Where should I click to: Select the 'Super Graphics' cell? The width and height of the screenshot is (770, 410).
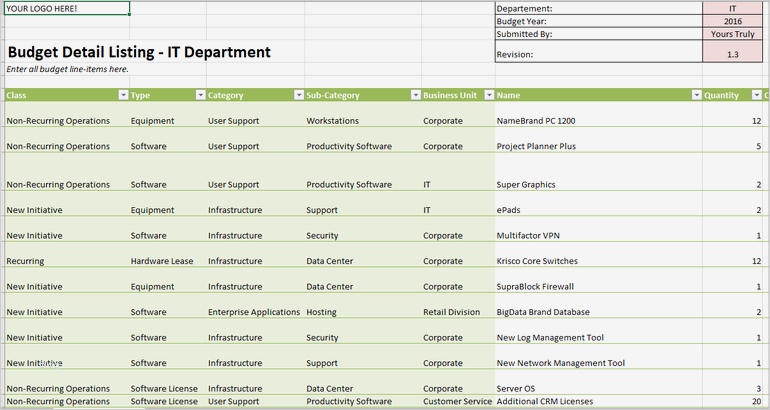[599, 172]
